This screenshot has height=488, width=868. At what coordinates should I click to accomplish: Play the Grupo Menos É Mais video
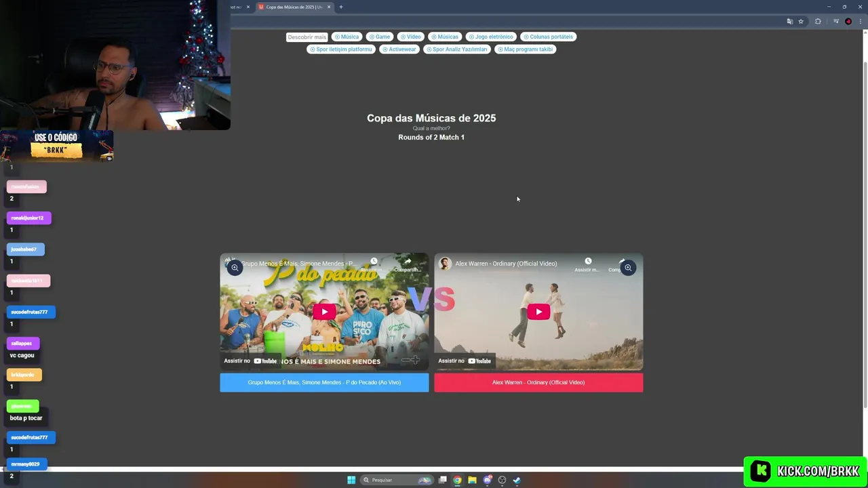(324, 312)
